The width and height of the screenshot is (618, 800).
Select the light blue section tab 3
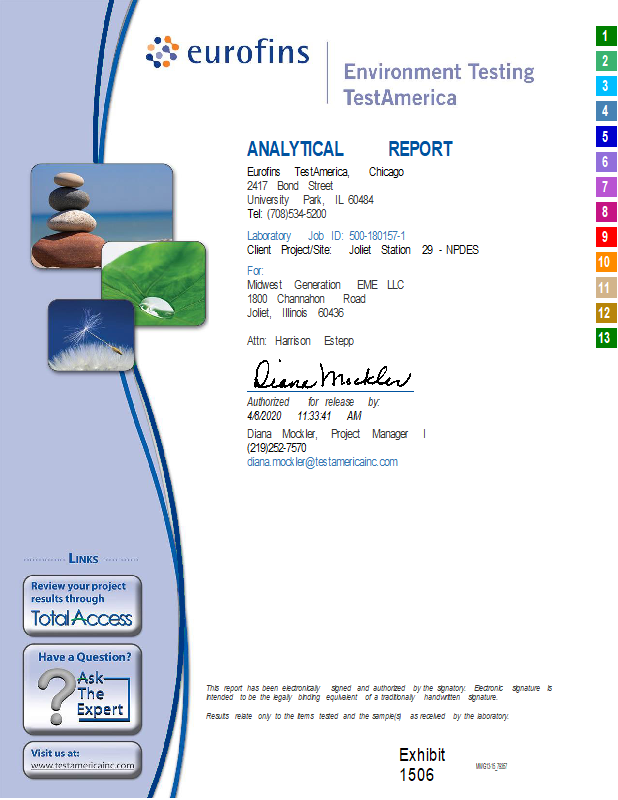pyautogui.click(x=605, y=86)
